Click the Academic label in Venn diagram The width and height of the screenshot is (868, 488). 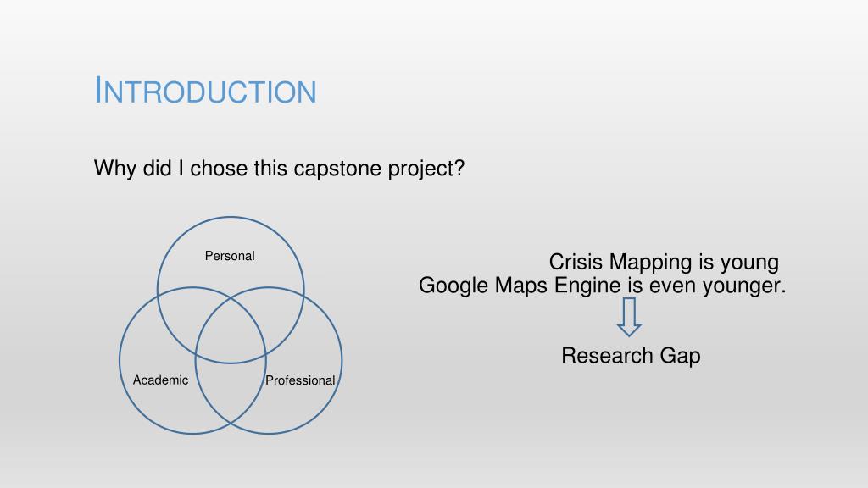click(x=160, y=380)
